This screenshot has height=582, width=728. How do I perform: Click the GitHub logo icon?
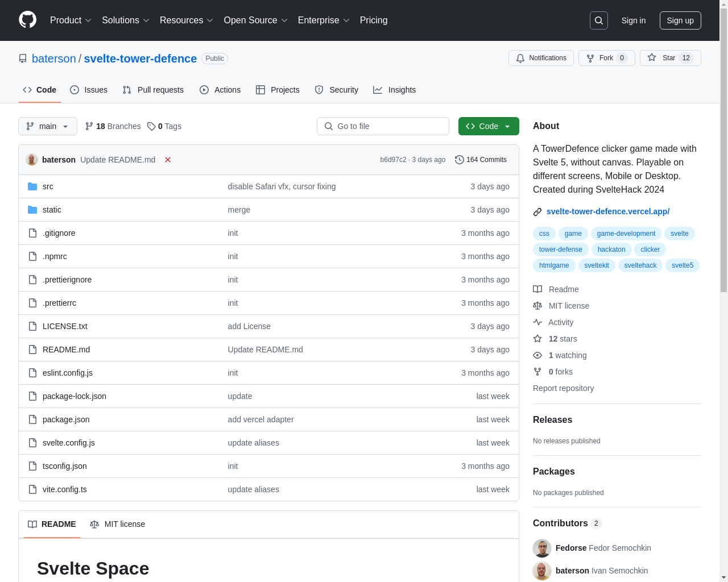pos(28,20)
